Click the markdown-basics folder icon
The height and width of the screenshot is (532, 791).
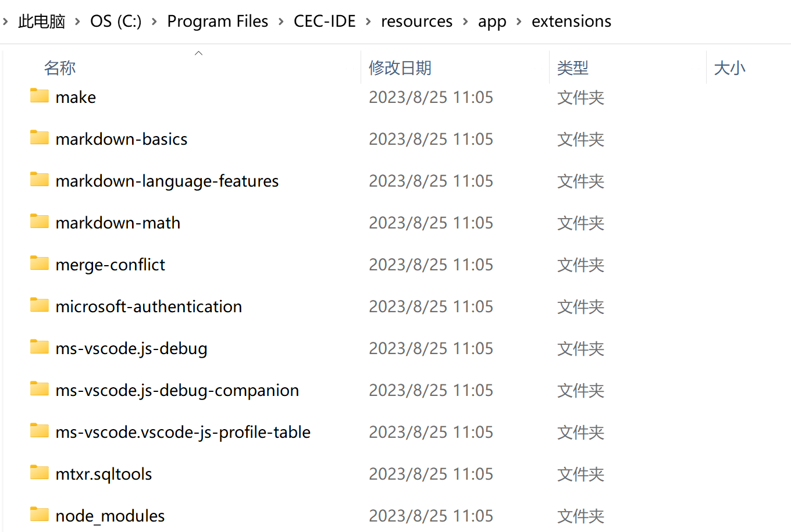coord(40,137)
